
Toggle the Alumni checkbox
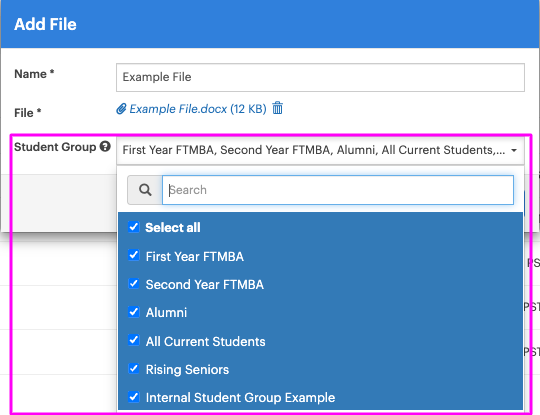134,312
